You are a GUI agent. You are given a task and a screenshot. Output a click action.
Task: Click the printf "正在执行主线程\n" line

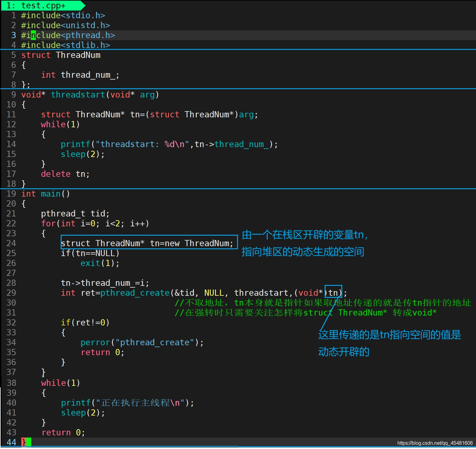127,403
